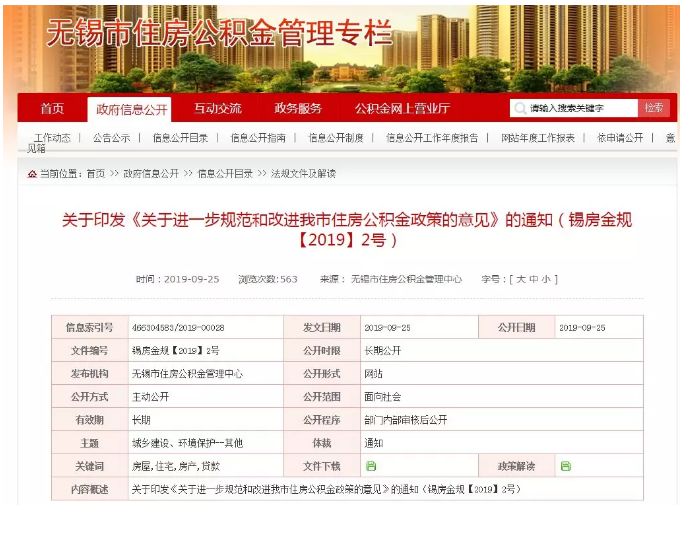Viewport: 689px width, 543px height.
Task: Select 发文日期 value 2019-09-25
Action: 387,328
